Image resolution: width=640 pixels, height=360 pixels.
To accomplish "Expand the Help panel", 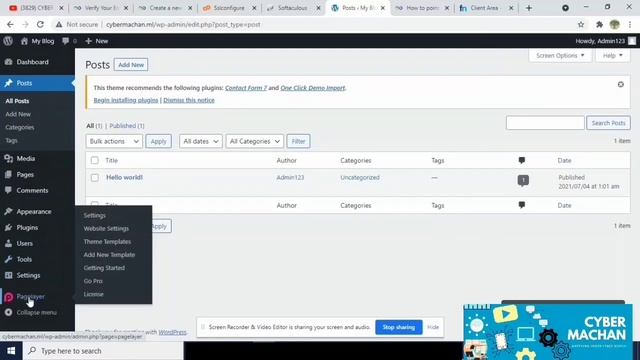I will tap(613, 56).
